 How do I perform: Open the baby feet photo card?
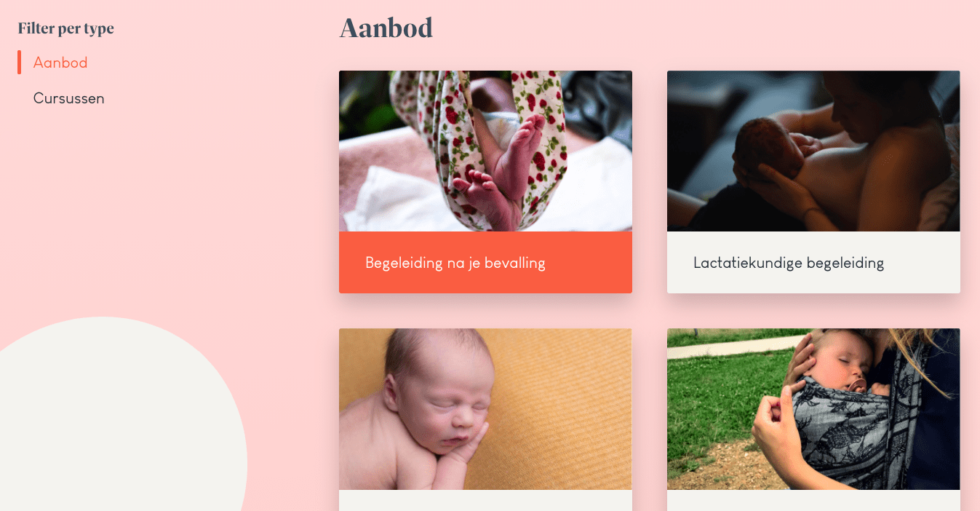tap(485, 151)
